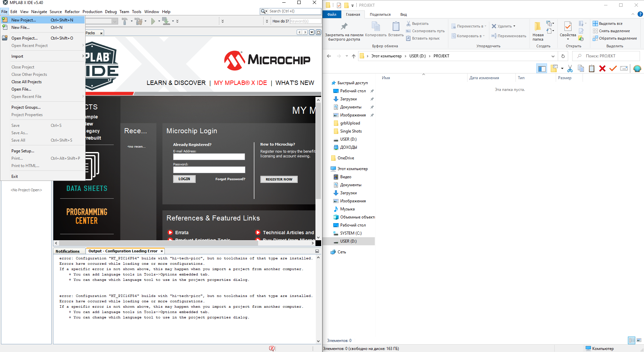Select Exit from File menu
The height and width of the screenshot is (352, 644).
click(x=42, y=177)
